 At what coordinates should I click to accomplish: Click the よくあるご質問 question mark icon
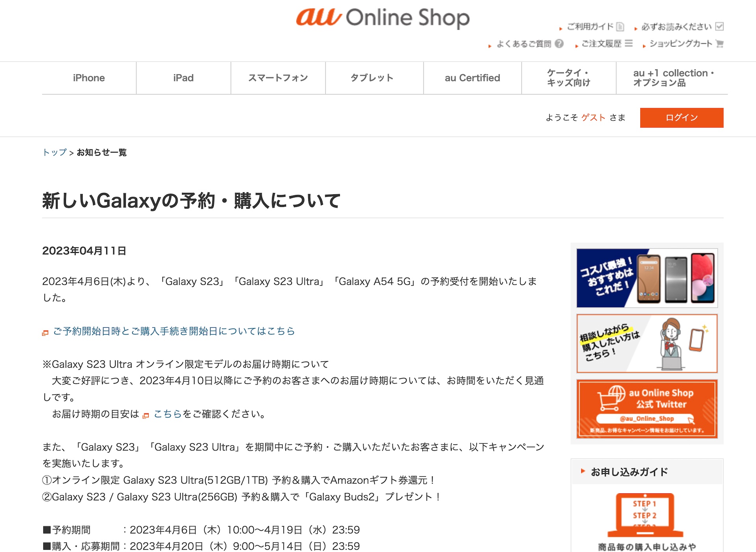click(x=559, y=43)
